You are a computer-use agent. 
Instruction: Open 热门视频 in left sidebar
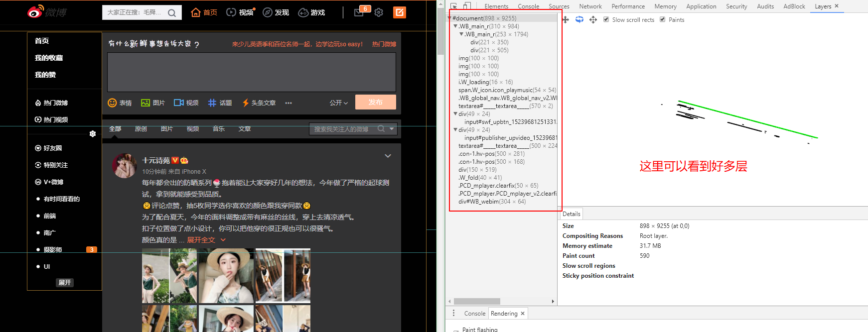click(51, 119)
